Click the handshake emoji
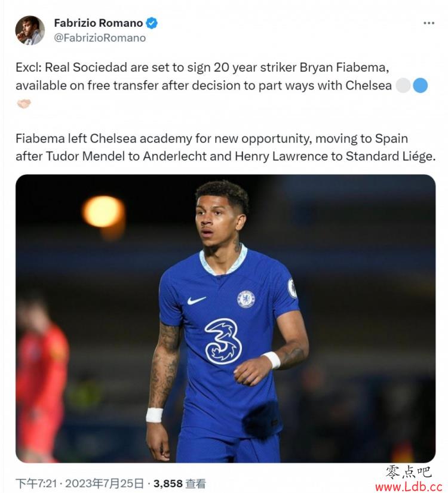This screenshot has height=493, width=448. (24, 103)
